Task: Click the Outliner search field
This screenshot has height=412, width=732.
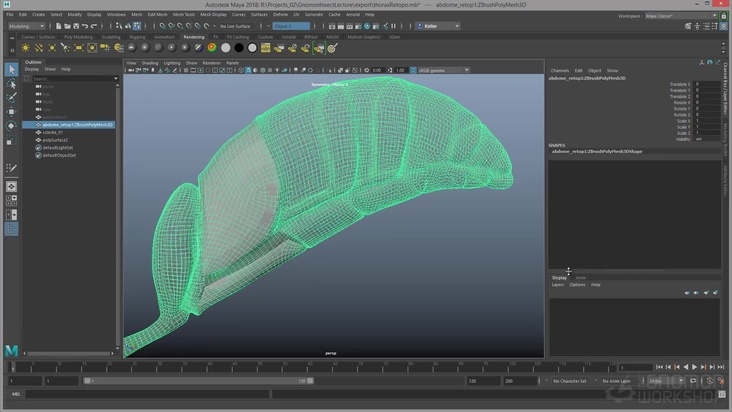Action: [72, 78]
